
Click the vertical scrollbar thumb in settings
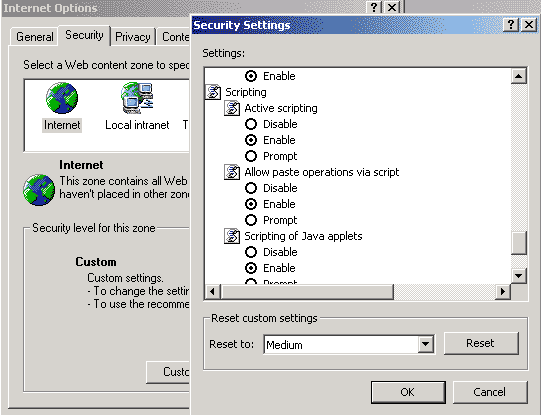pos(518,243)
